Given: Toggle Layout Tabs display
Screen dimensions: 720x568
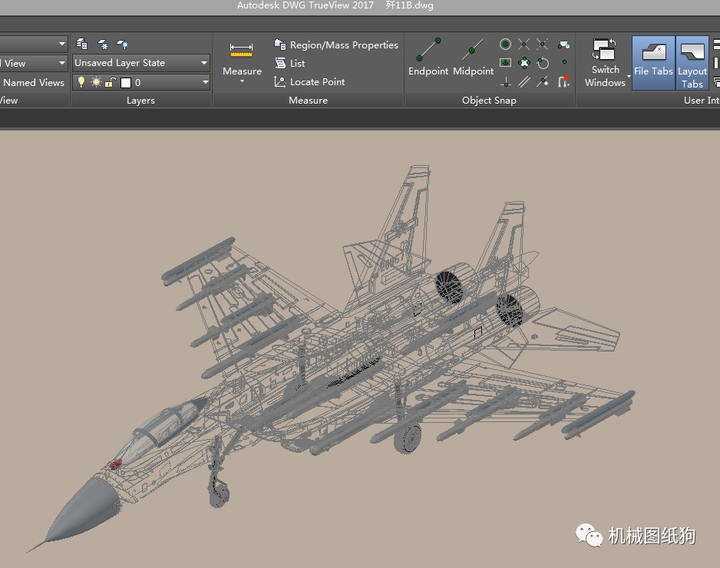Looking at the screenshot, I should [x=692, y=60].
